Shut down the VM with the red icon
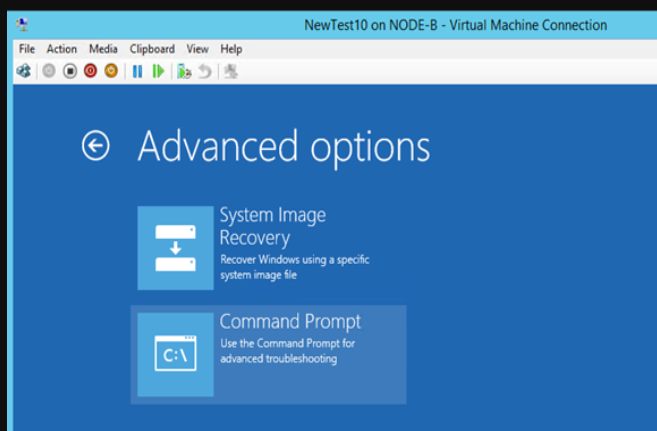Image resolution: width=657 pixels, height=431 pixels. (91, 71)
